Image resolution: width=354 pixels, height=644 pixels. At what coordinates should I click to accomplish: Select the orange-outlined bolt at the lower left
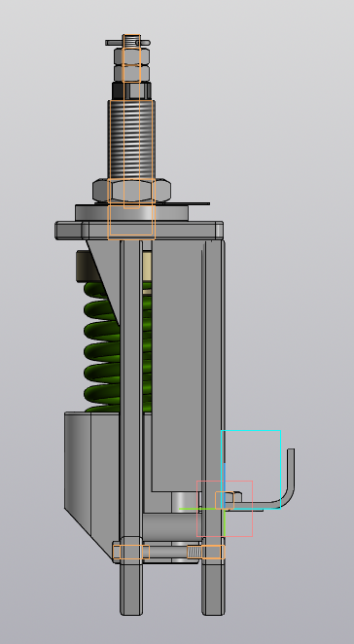[131, 552]
